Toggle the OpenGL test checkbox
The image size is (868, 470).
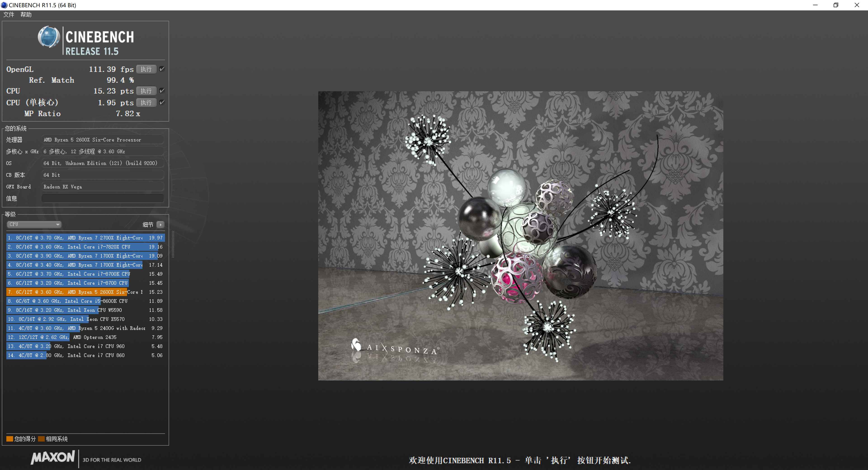162,69
